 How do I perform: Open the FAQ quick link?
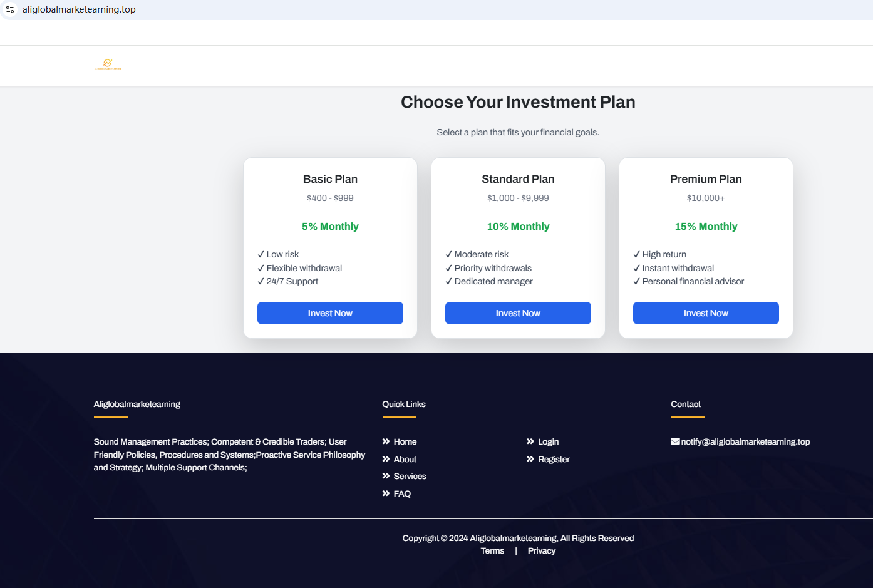tap(402, 493)
